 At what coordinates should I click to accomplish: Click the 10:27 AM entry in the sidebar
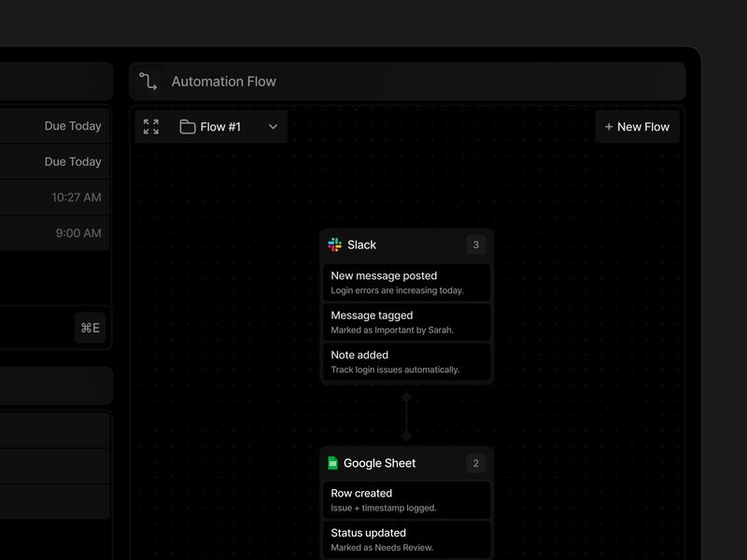pyautogui.click(x=76, y=197)
